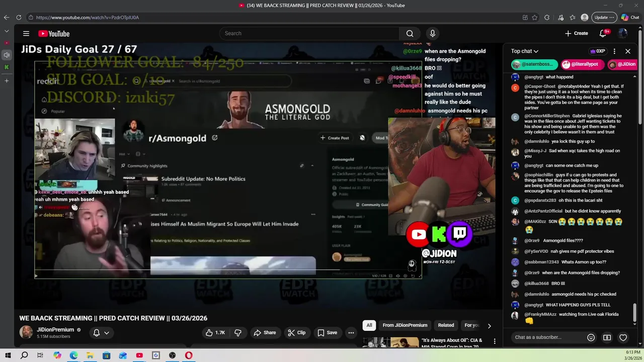The image size is (644, 362).
Task: Open Opera browser from the taskbar
Action: pyautogui.click(x=189, y=355)
